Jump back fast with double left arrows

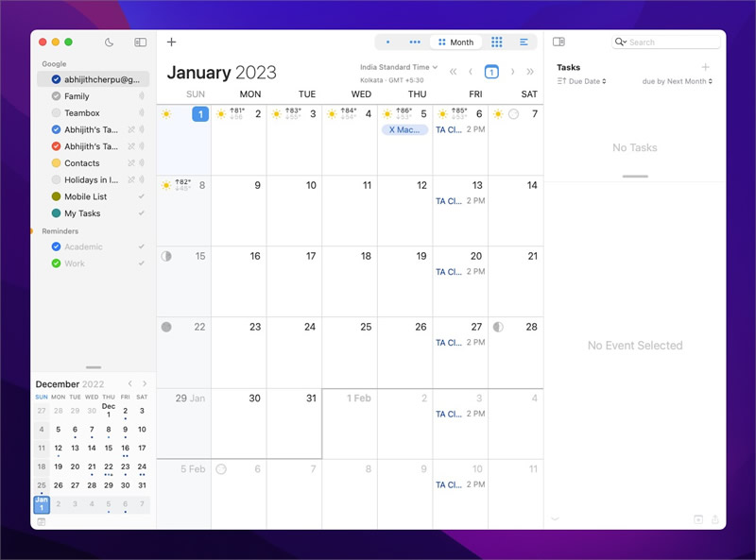coord(453,72)
